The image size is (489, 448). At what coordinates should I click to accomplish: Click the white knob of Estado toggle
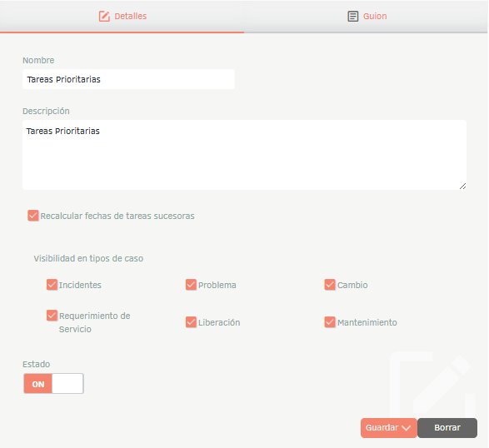pos(67,384)
